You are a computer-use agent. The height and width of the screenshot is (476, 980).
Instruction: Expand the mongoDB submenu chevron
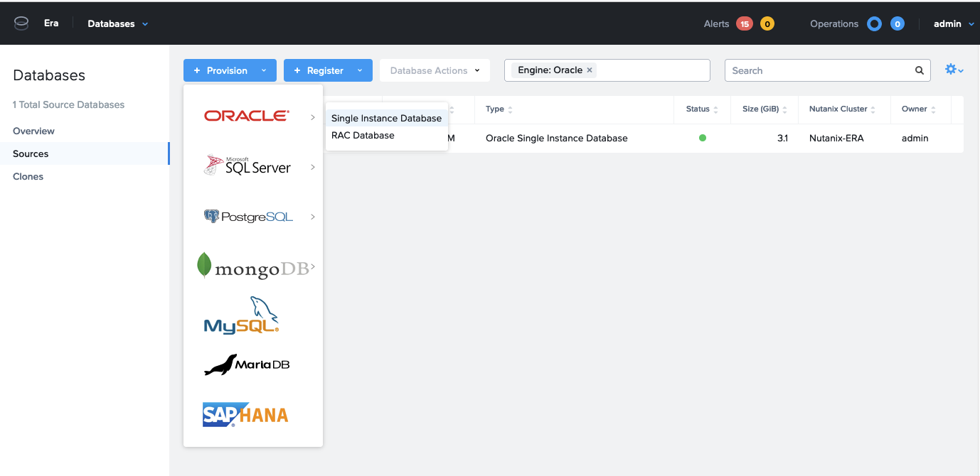click(313, 266)
